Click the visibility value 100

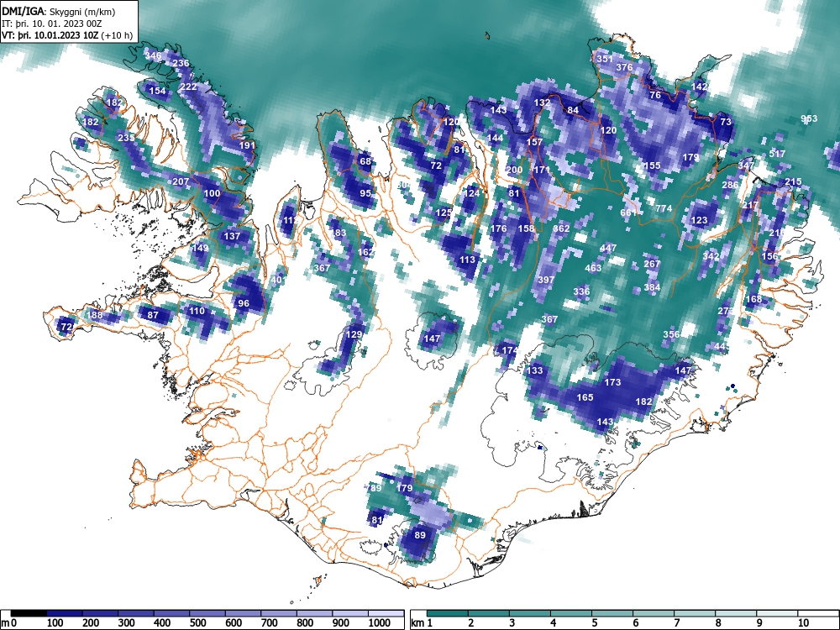213,193
